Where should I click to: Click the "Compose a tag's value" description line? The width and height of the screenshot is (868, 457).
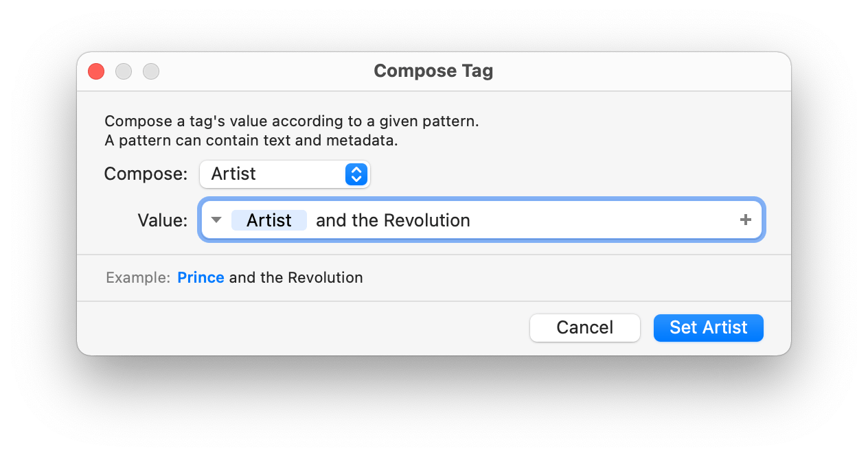click(292, 121)
